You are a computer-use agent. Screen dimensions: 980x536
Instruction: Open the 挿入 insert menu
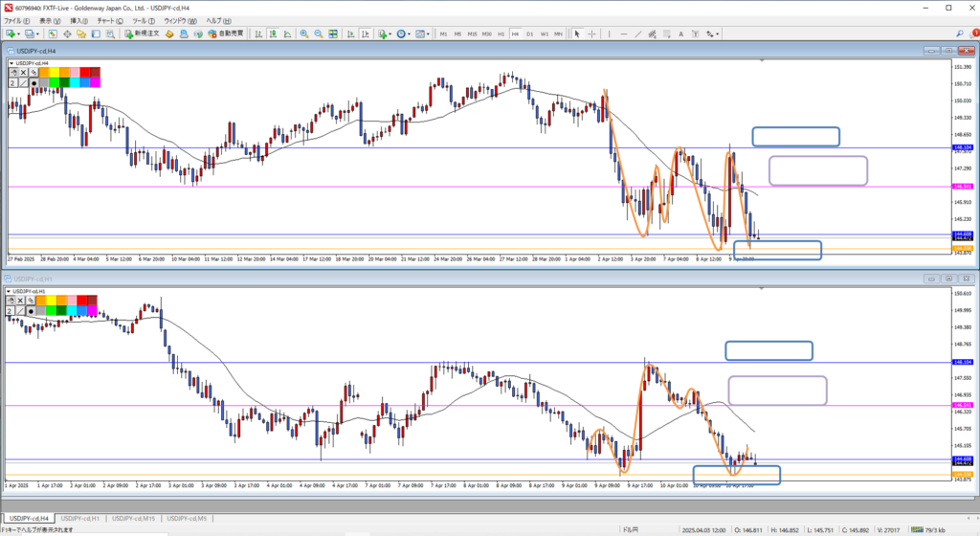tap(78, 20)
